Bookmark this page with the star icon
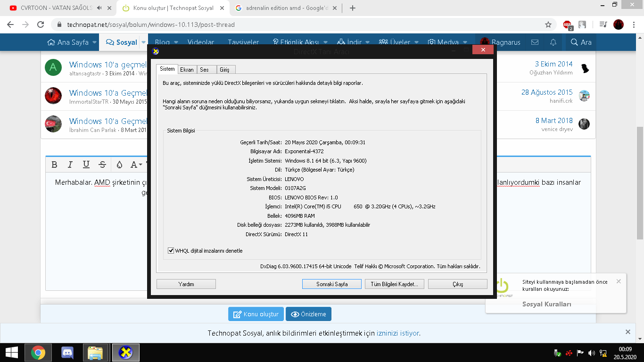The height and width of the screenshot is (362, 644). [548, 25]
